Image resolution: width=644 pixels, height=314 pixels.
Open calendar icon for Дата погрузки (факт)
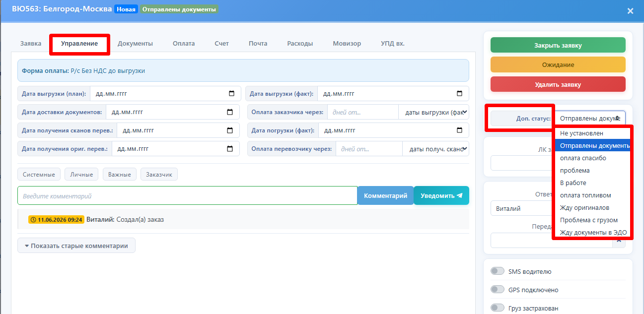[460, 130]
